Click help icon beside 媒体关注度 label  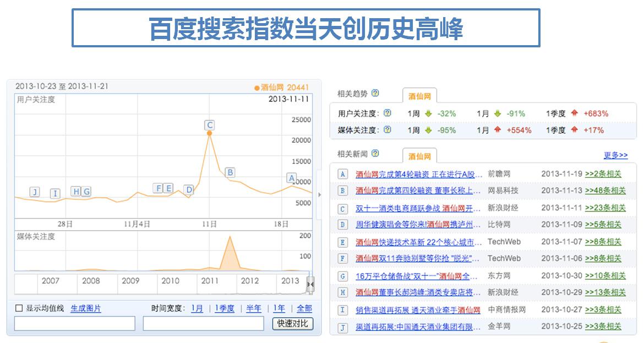click(387, 130)
